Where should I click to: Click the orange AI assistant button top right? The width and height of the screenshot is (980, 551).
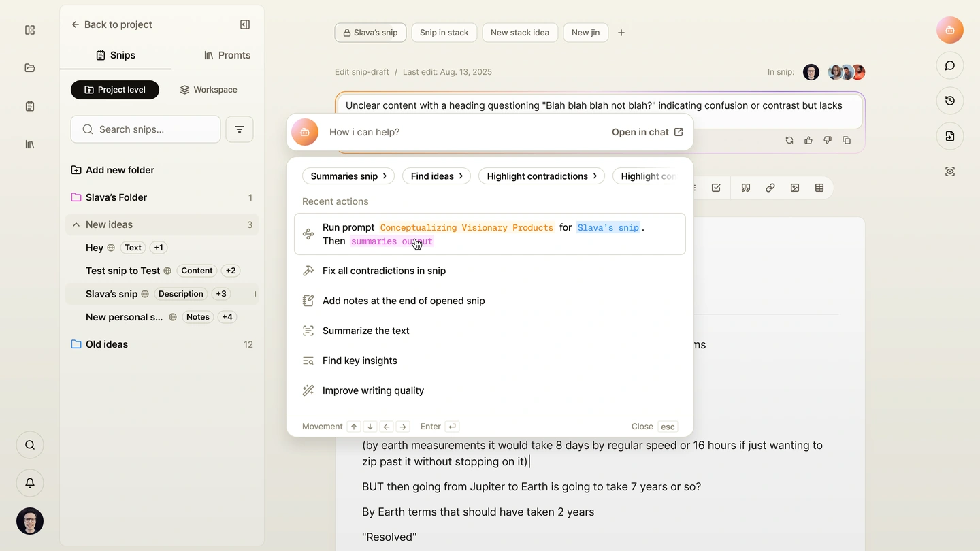click(950, 30)
